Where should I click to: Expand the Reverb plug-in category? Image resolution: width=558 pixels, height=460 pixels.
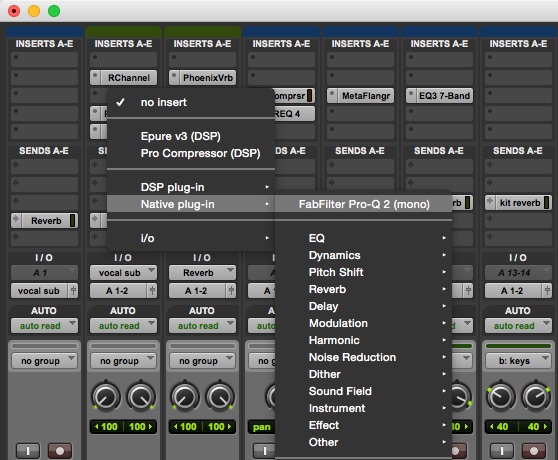(x=363, y=289)
